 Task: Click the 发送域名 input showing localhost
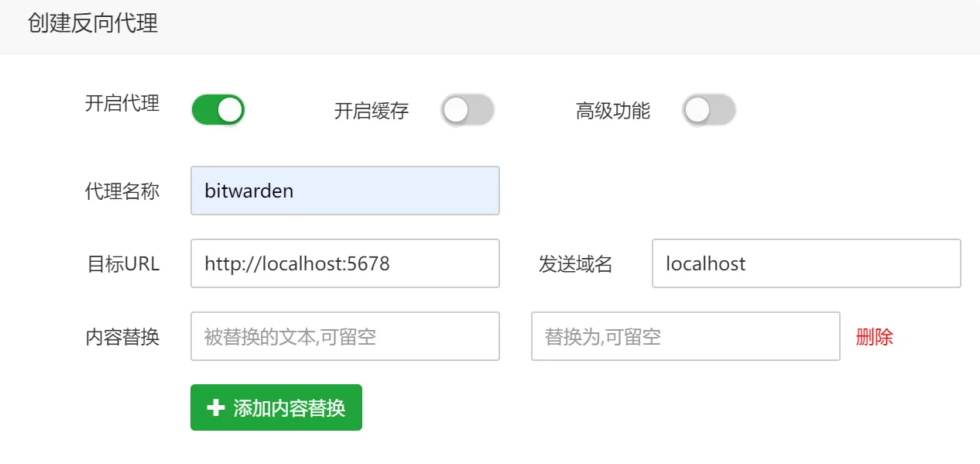[x=806, y=263]
